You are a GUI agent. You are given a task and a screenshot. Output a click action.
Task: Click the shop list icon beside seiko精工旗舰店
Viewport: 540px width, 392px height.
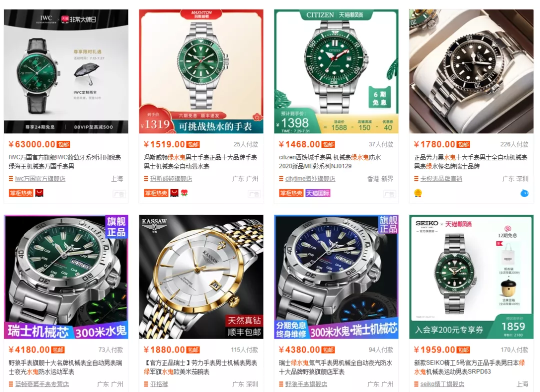point(416,384)
